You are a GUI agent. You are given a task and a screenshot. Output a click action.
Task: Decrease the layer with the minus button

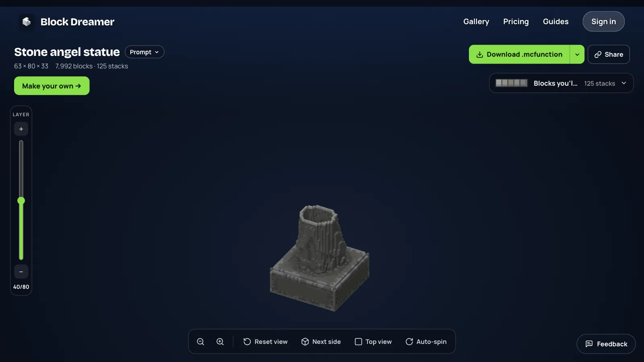point(21,271)
